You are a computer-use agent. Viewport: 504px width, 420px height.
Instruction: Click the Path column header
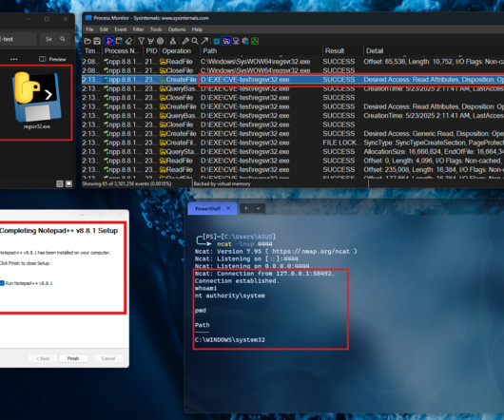(x=261, y=50)
